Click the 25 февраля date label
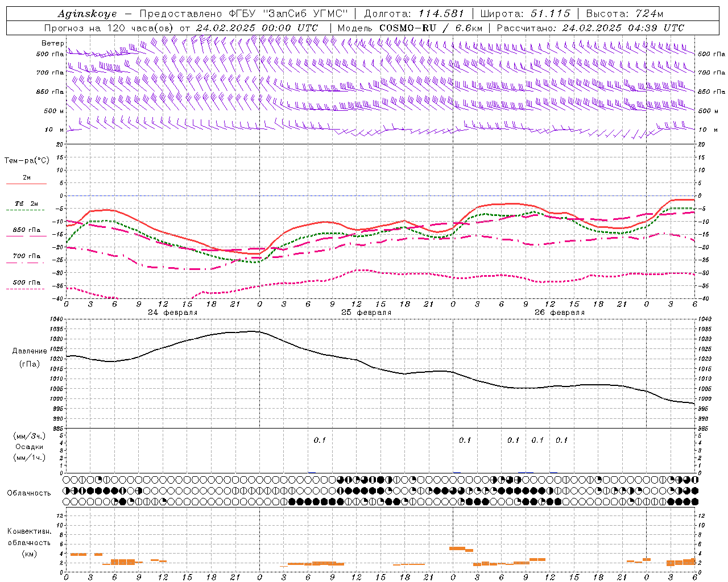This screenshot has width=728, height=582. pos(366,313)
